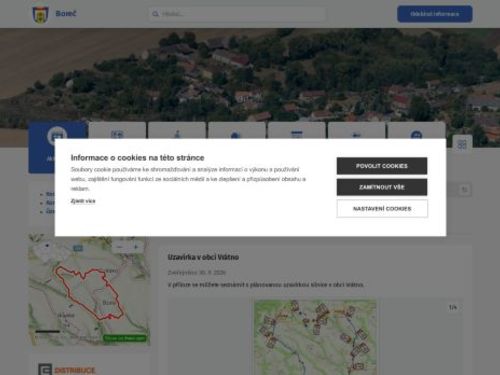
Task: Open Nastavení cookies
Action: pyautogui.click(x=382, y=209)
